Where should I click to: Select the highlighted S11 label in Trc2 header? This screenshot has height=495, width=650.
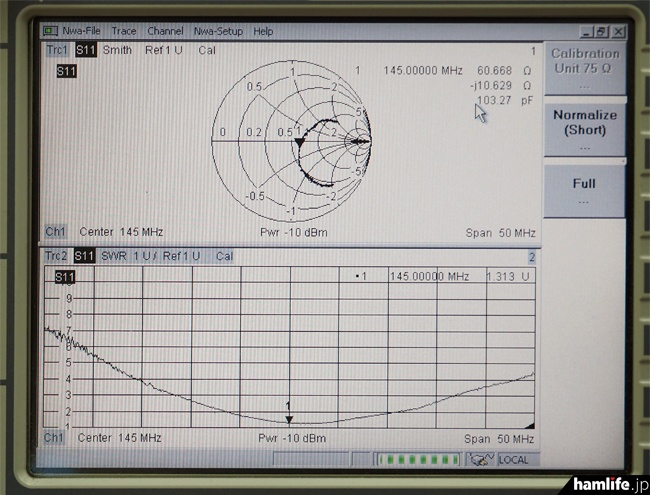[85, 257]
